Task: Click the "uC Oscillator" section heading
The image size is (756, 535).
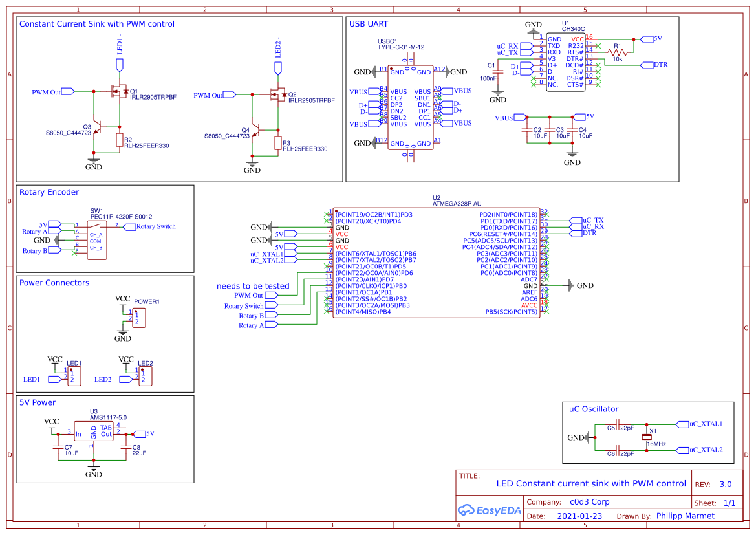Action: pyautogui.click(x=594, y=409)
